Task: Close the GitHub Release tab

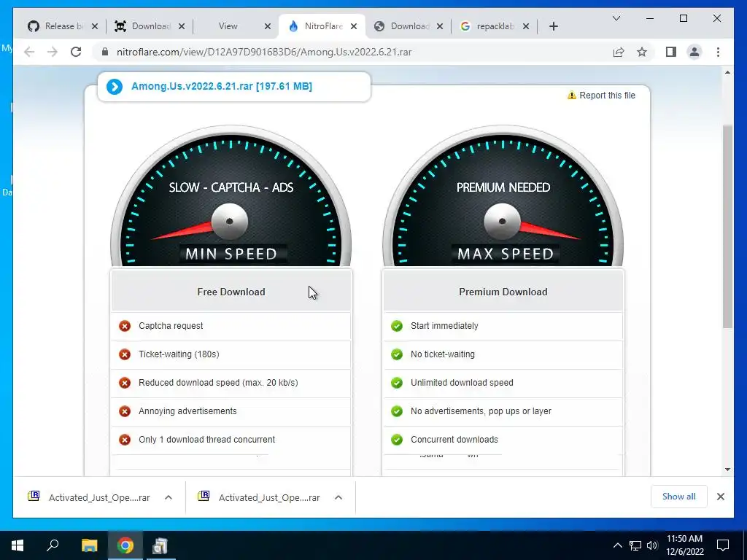Action: pyautogui.click(x=95, y=26)
